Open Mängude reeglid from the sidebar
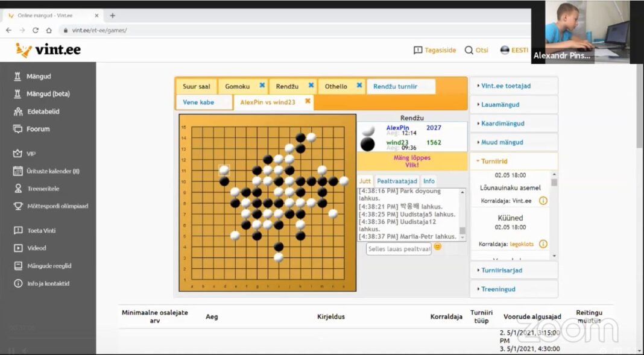This screenshot has width=644, height=355. pos(49,266)
